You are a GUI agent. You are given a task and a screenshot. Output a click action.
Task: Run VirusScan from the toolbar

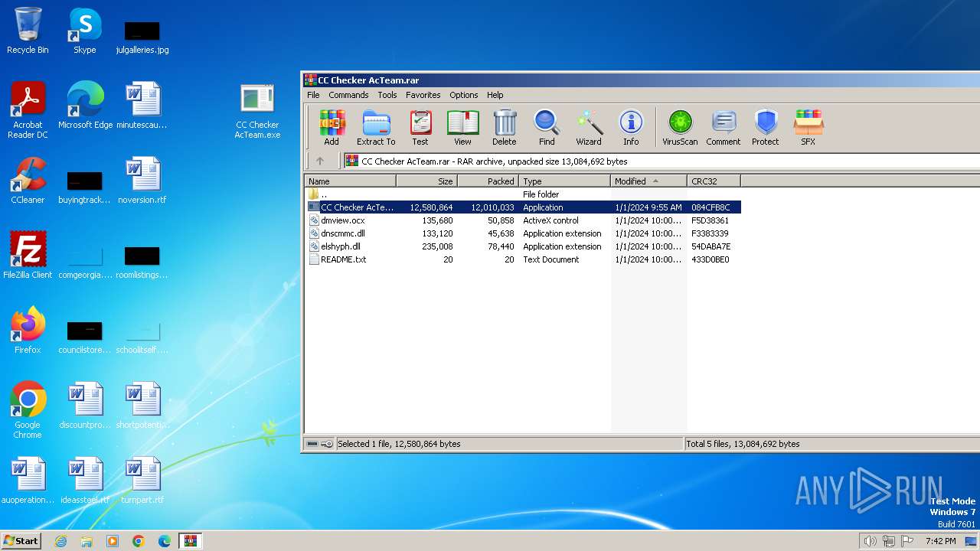tap(680, 127)
